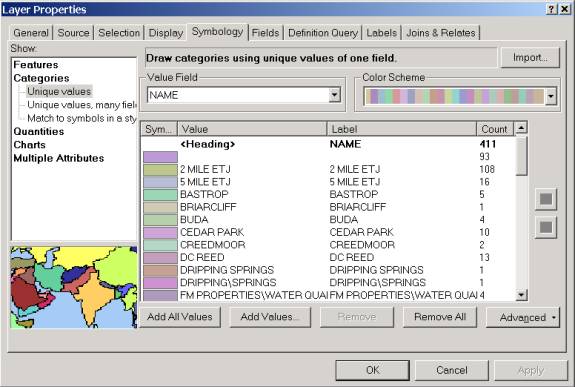Select Charts in the Show list
The image size is (575, 387).
(x=30, y=145)
